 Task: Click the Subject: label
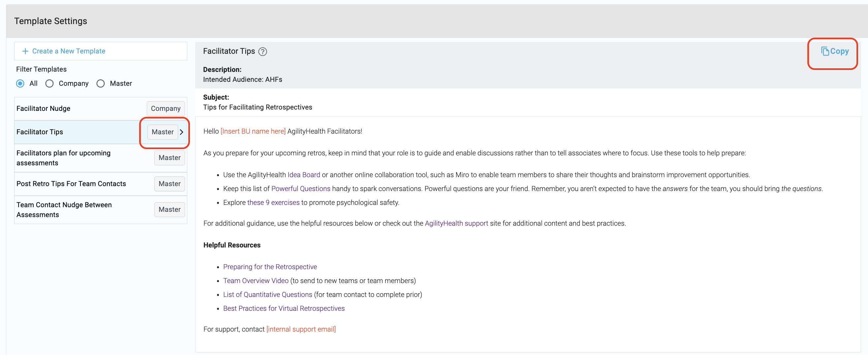pos(216,97)
